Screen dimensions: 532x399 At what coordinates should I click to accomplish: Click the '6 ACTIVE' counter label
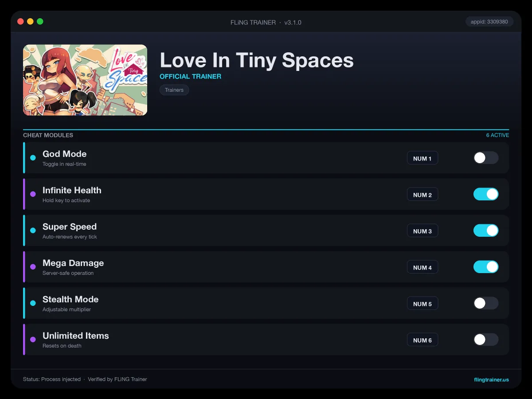coord(497,135)
